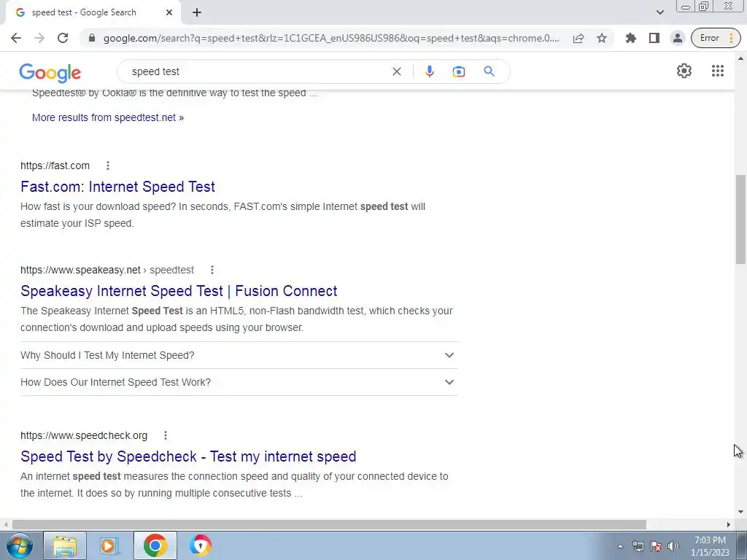Screen dimensions: 747x560
Task: Expand How Does Our Internet Speed Test Work
Action: 239,382
